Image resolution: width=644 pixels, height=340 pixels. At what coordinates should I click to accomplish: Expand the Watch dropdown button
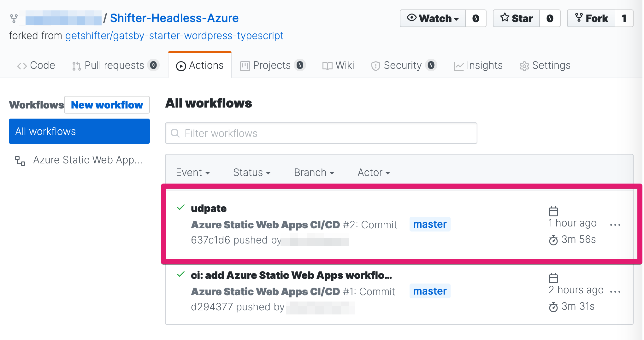(433, 18)
